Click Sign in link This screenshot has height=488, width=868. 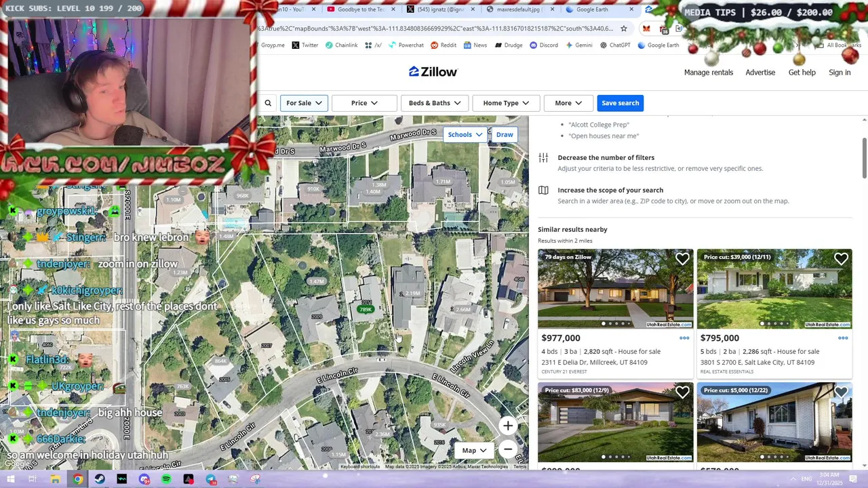click(x=840, y=73)
